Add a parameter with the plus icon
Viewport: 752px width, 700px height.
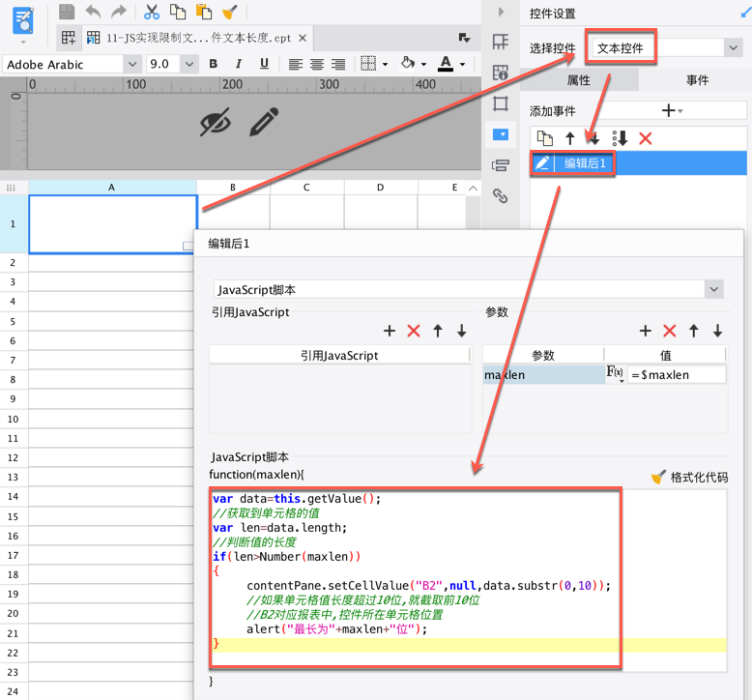[x=646, y=331]
